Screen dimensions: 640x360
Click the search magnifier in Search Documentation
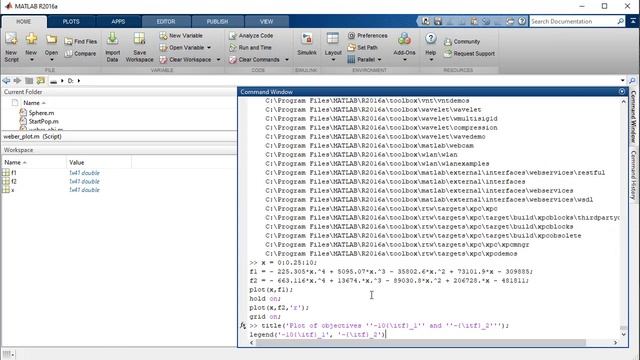click(620, 21)
